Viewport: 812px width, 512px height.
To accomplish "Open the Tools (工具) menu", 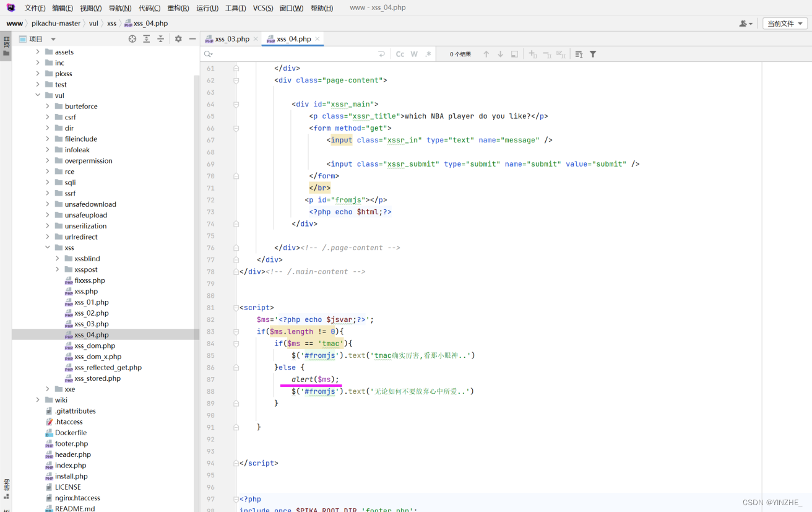I will [x=235, y=8].
